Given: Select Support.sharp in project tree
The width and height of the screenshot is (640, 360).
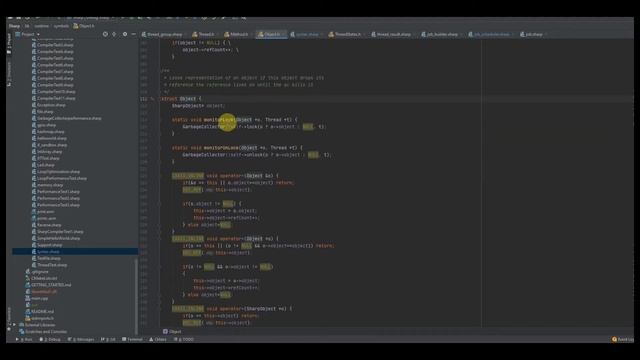Looking at the screenshot, I should point(49,245).
